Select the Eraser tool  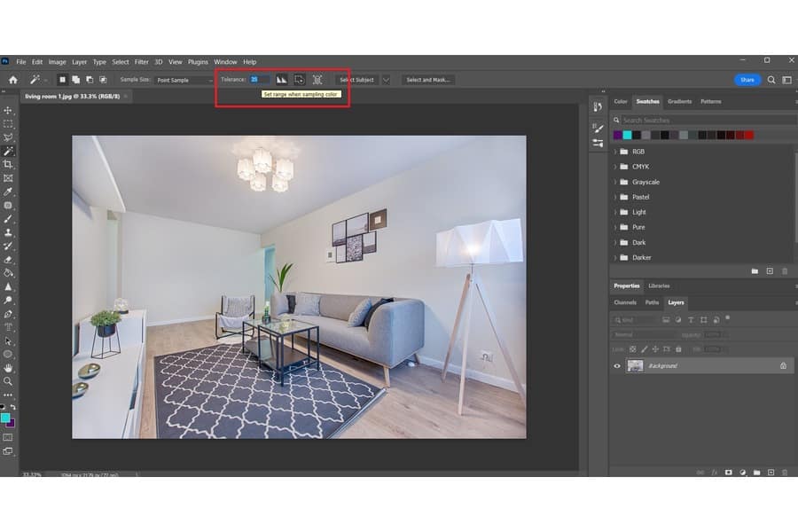[x=8, y=260]
